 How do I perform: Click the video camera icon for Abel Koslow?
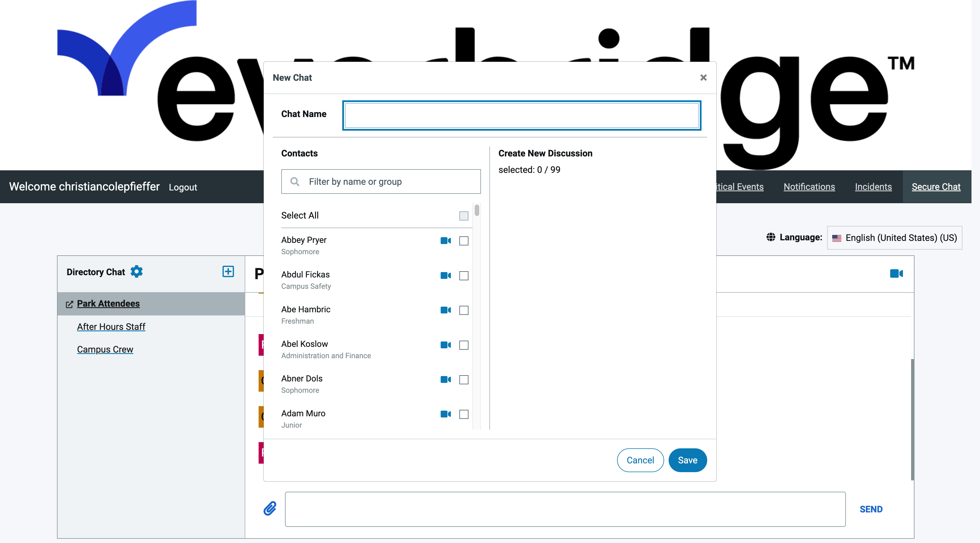point(445,344)
